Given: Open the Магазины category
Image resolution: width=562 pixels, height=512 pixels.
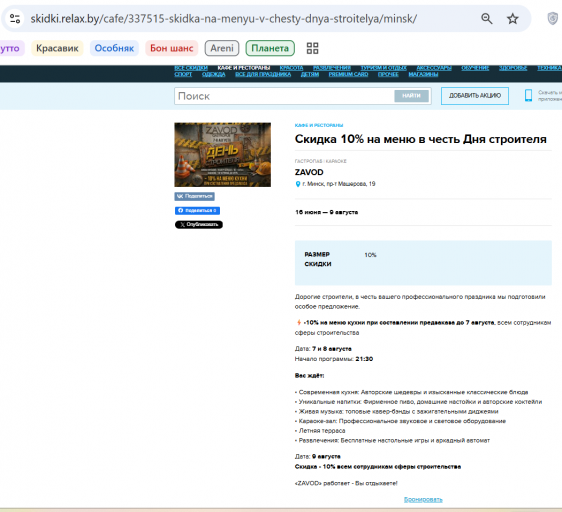Looking at the screenshot, I should (423, 74).
